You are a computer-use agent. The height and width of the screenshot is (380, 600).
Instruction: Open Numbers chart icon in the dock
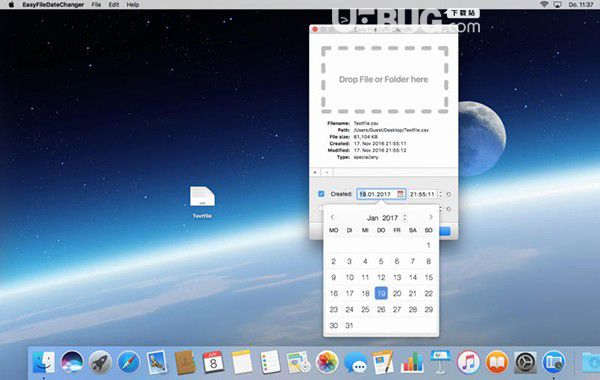412,362
